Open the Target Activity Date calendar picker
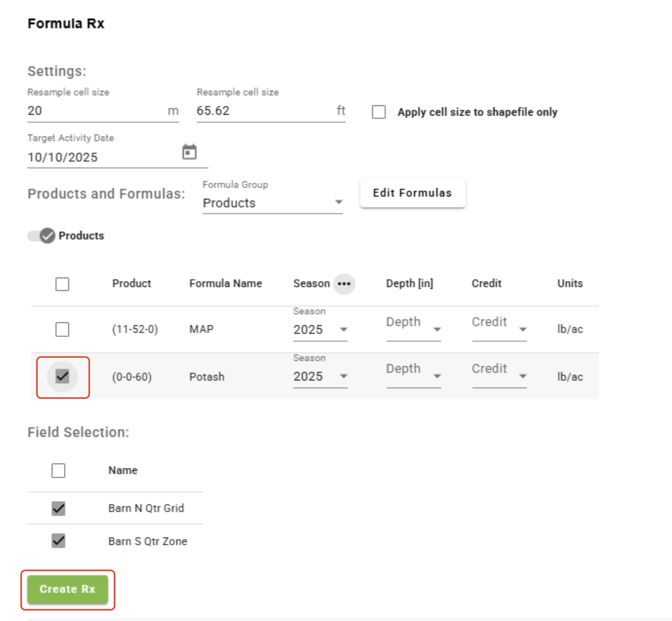Image resolution: width=672 pixels, height=621 pixels. click(189, 152)
